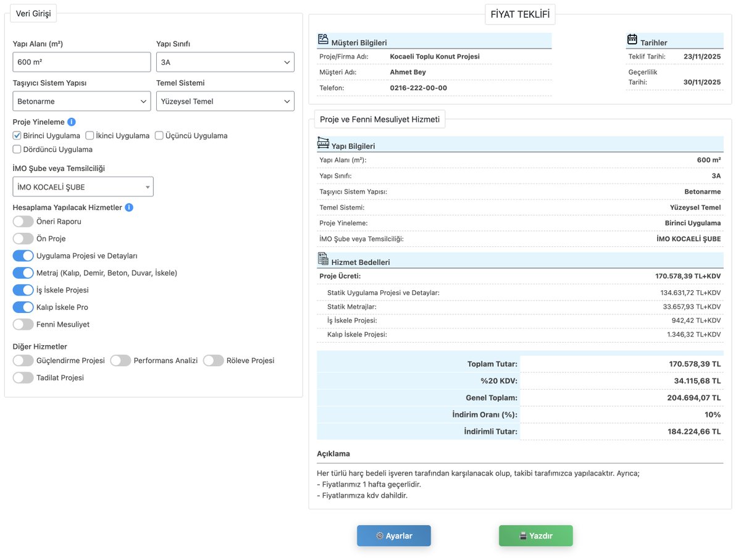Screen dimensions: 741x560
Task: Open the Yapı Sınıfı dropdown
Action: pyautogui.click(x=225, y=62)
